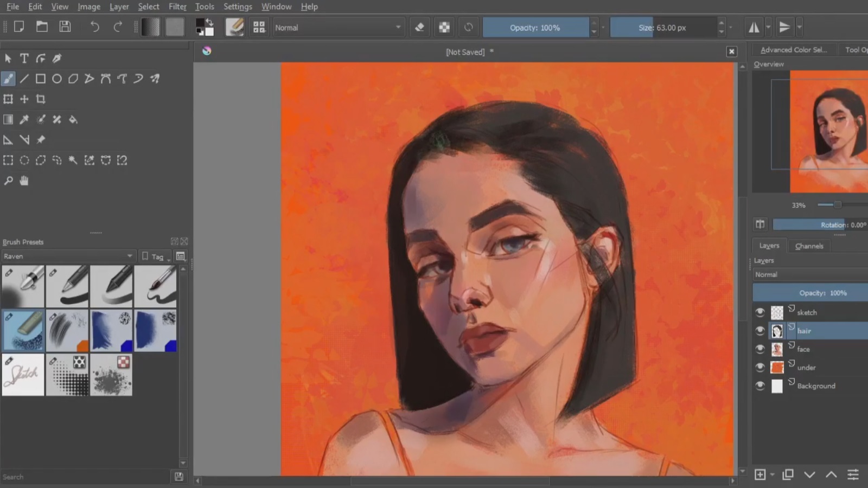Redo the last undone action
This screenshot has height=488, width=868.
[x=118, y=27]
